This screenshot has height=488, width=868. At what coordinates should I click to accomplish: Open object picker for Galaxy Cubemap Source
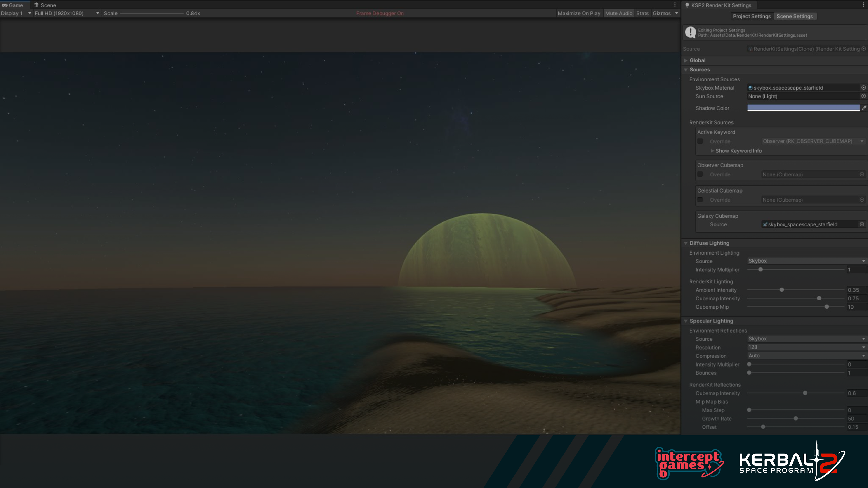click(862, 224)
